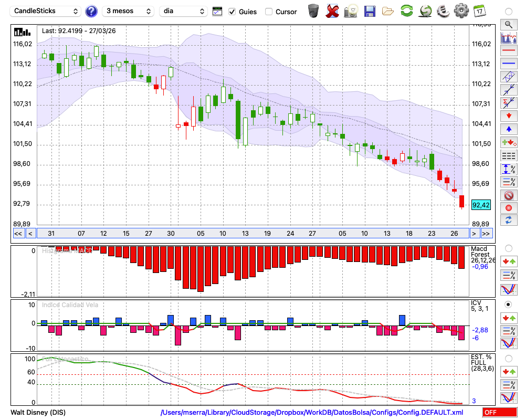
Task: Click the Config.DEFAULT.xml file path link
Action: pyautogui.click(x=312, y=413)
